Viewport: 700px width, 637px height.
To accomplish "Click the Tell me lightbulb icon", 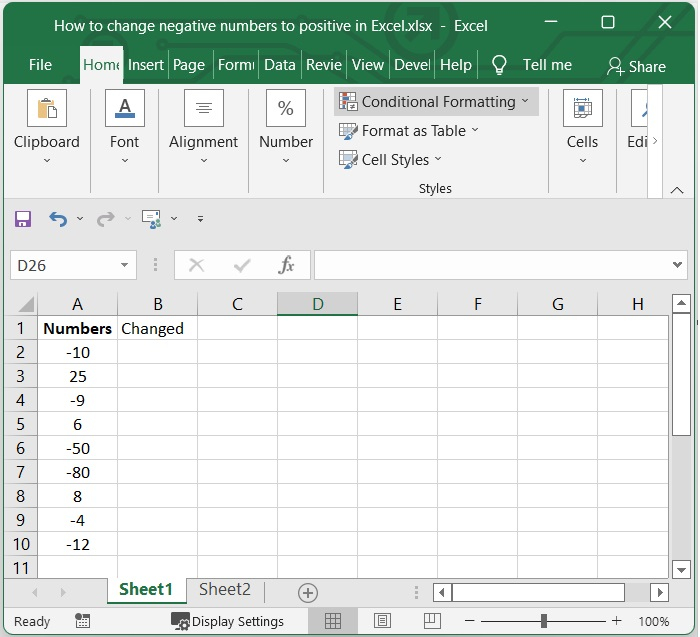I will point(499,65).
